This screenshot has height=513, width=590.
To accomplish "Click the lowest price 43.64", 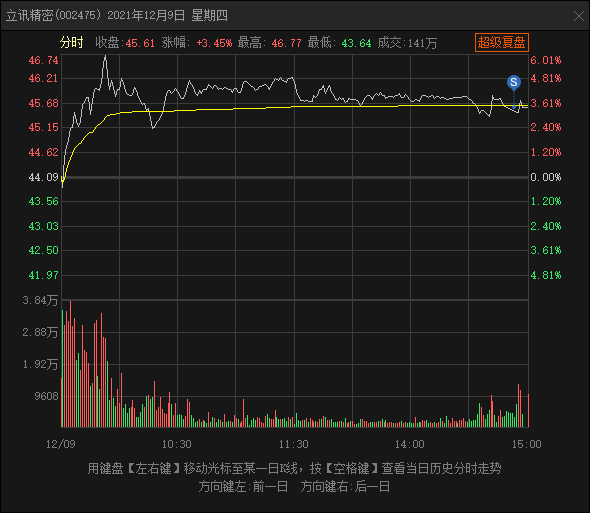I will point(356,43).
